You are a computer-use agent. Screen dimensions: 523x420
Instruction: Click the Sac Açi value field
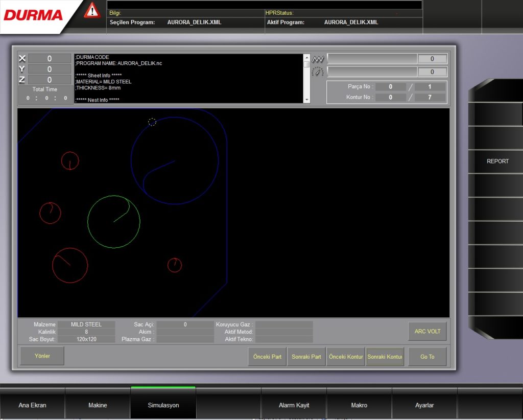pos(185,324)
